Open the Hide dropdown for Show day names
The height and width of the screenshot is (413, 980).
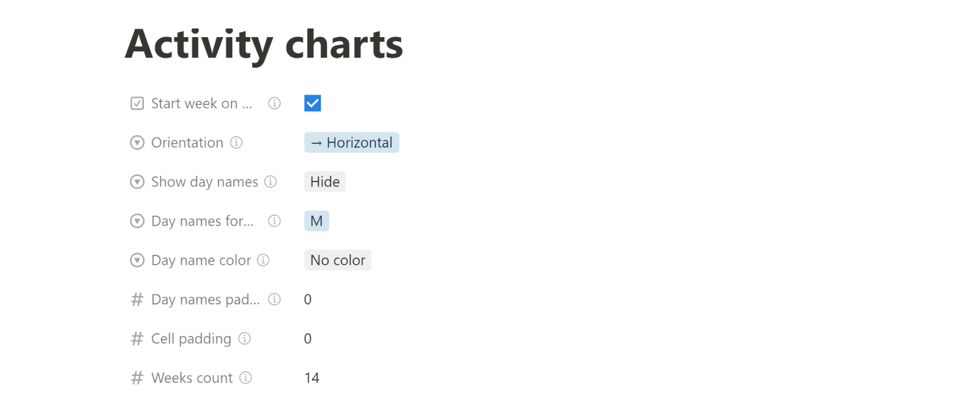pyautogui.click(x=325, y=182)
